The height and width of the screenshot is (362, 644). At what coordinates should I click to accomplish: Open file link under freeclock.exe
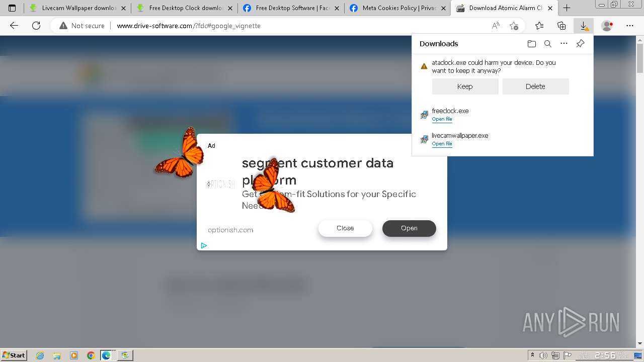442,119
